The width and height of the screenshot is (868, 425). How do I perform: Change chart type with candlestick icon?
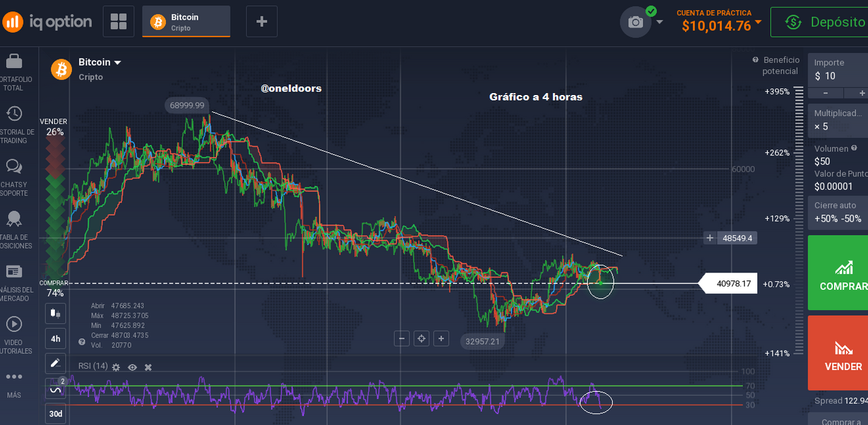[x=56, y=314]
